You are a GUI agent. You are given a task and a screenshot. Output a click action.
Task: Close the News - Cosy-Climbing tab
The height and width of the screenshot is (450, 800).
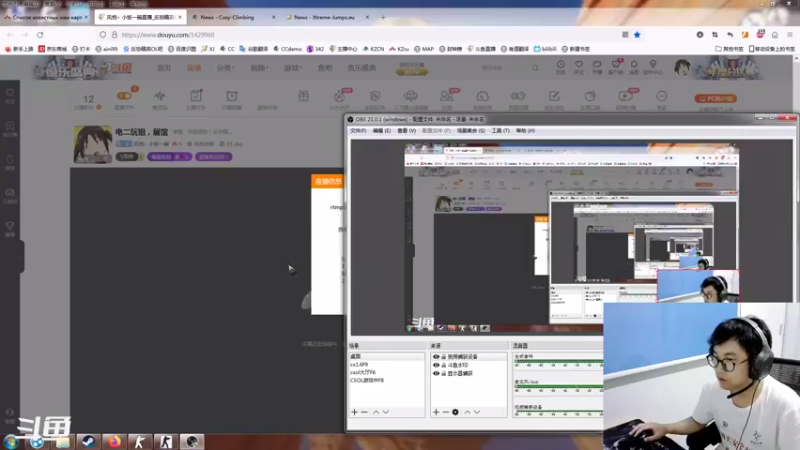tap(273, 17)
